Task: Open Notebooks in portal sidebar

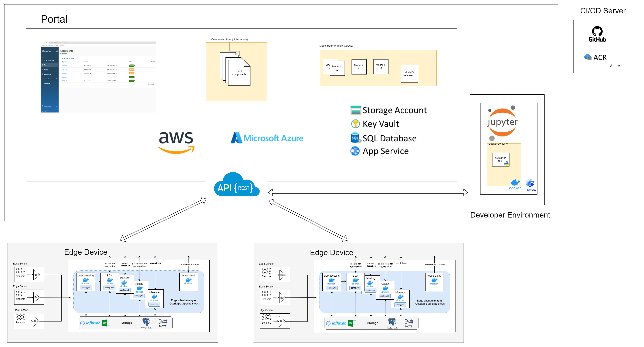Action: click(x=50, y=79)
